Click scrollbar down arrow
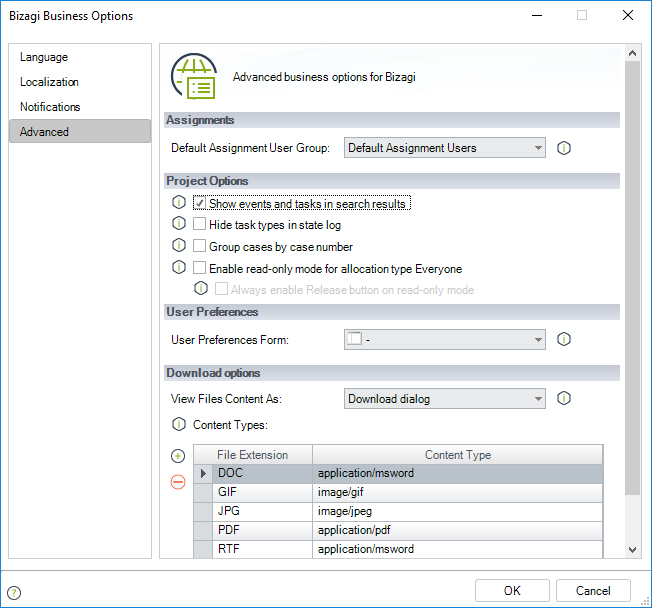652x608 pixels. pos(632,549)
